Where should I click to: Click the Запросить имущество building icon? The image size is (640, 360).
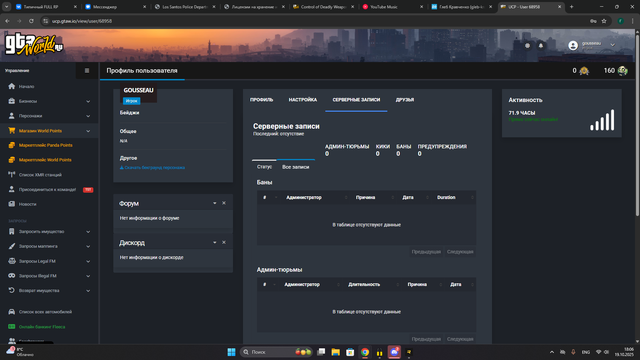click(11, 231)
